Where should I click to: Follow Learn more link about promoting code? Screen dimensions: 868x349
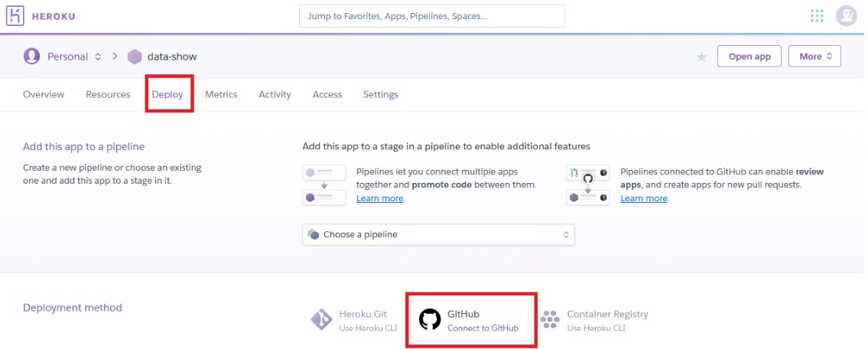click(380, 198)
